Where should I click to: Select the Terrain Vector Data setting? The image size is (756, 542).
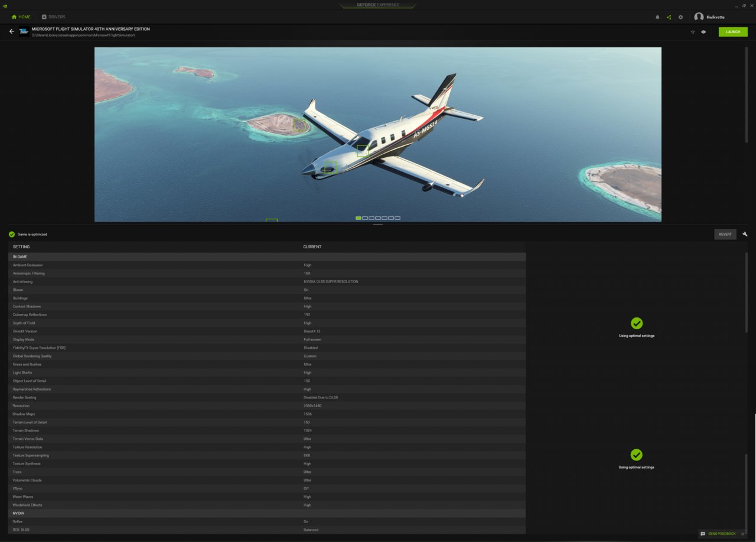(267, 439)
